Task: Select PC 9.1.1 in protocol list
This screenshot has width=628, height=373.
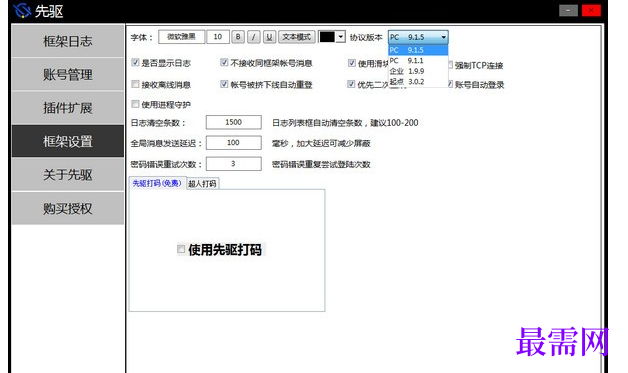Action: (x=418, y=60)
